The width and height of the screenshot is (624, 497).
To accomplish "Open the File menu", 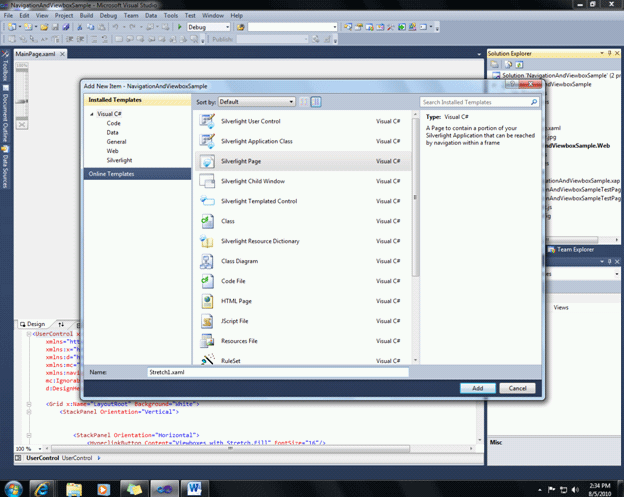I will [x=8, y=16].
